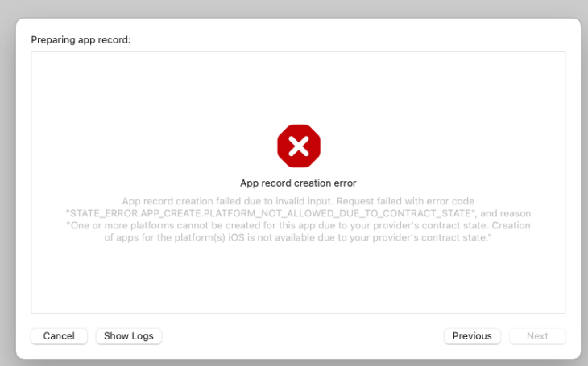The width and height of the screenshot is (588, 366).
Task: Click the red error X icon
Action: coord(298,146)
